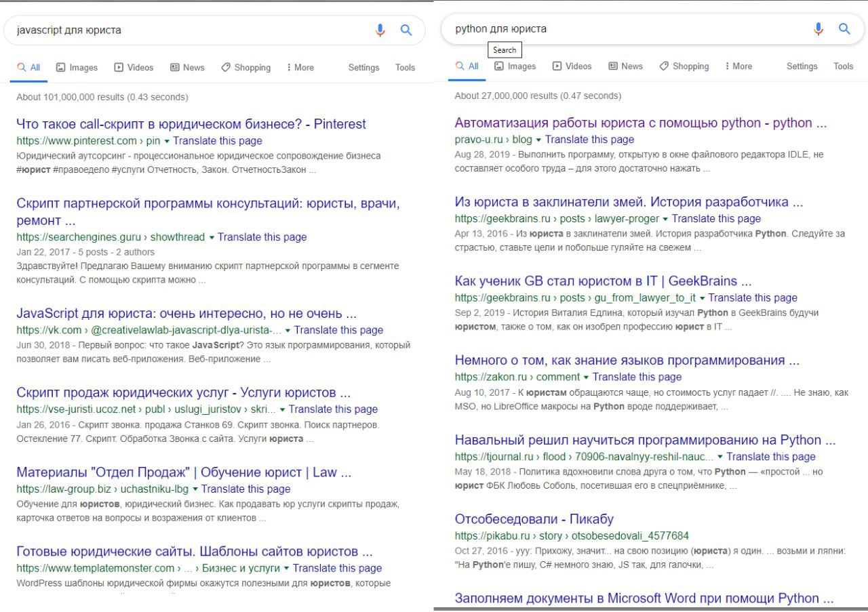Click Translate this page for zakon.ru result

click(x=637, y=377)
